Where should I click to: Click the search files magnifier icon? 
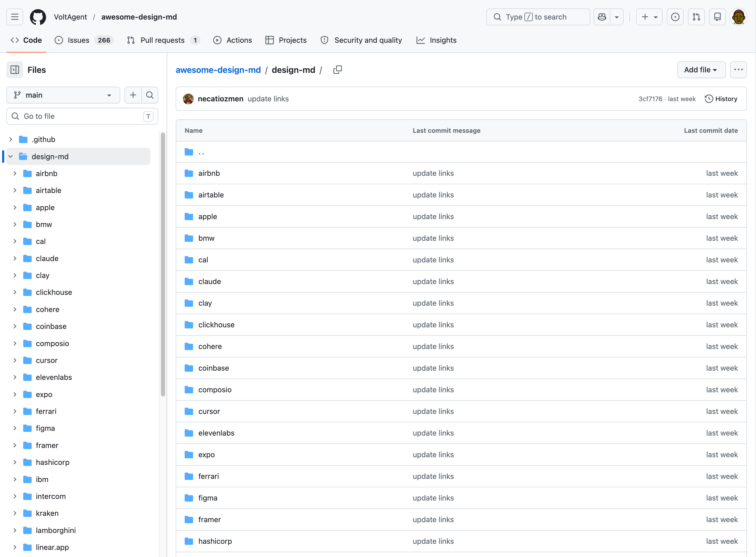point(150,95)
